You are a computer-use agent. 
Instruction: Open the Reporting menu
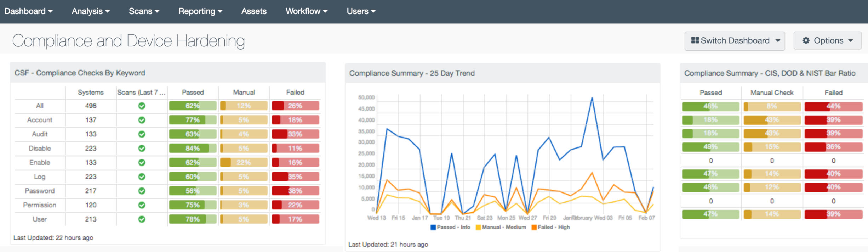click(x=200, y=11)
